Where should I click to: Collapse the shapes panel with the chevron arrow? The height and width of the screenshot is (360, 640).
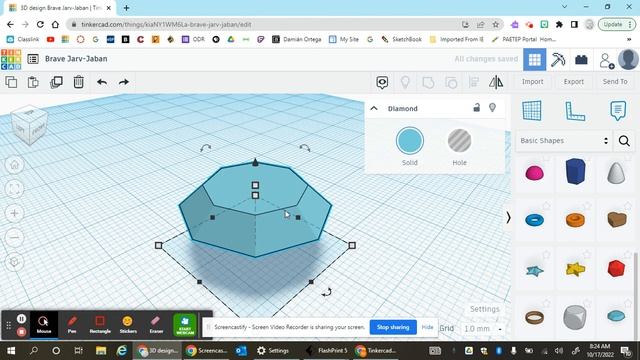pos(508,218)
